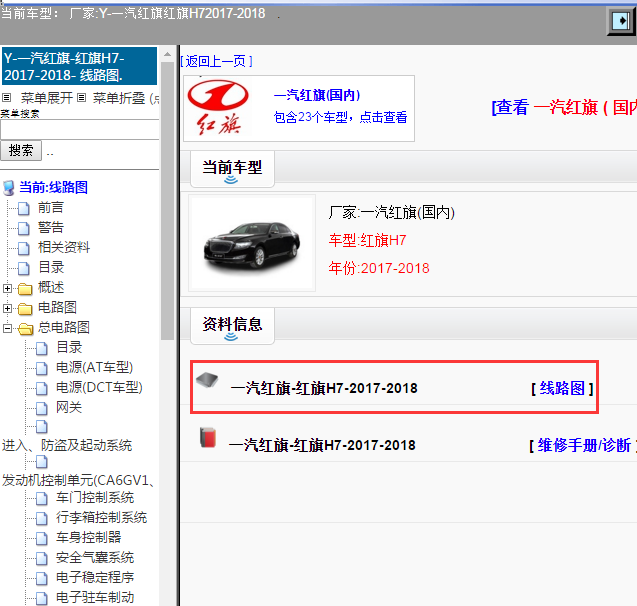Open 进入、防盗及起动系统 item
The image size is (637, 606).
tap(67, 446)
